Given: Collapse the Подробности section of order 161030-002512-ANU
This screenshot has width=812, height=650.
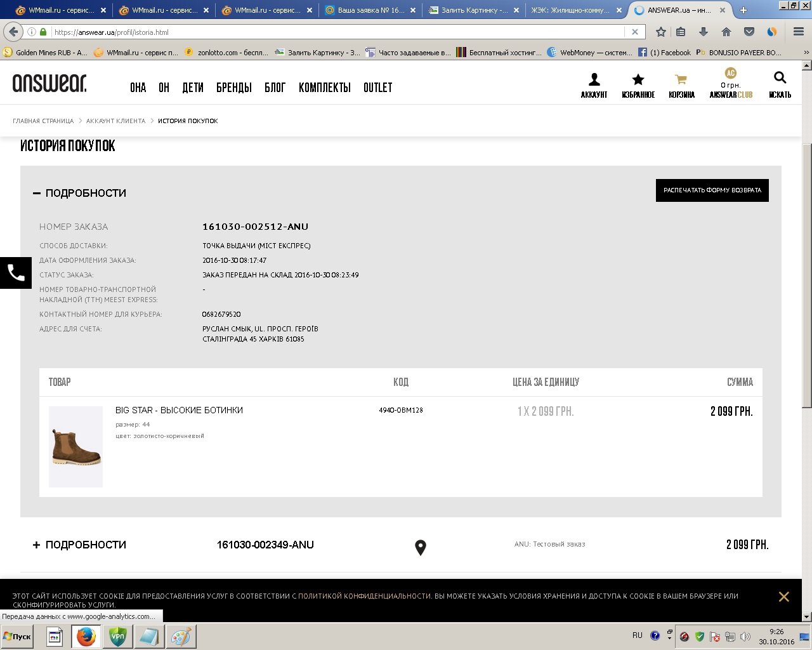Looking at the screenshot, I should click(79, 193).
